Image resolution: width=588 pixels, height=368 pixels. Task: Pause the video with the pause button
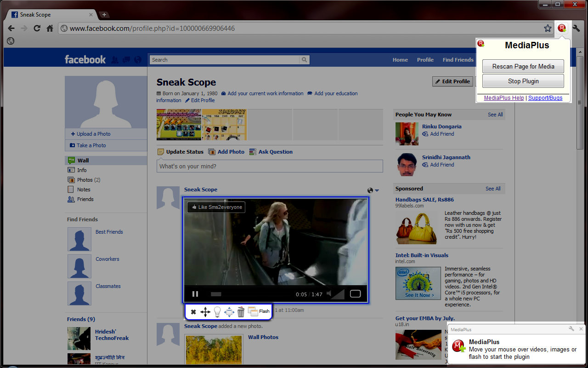pos(195,294)
